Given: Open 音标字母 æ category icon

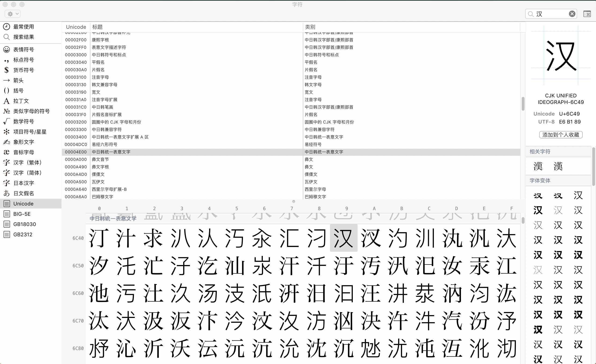Looking at the screenshot, I should pyautogui.click(x=7, y=152).
